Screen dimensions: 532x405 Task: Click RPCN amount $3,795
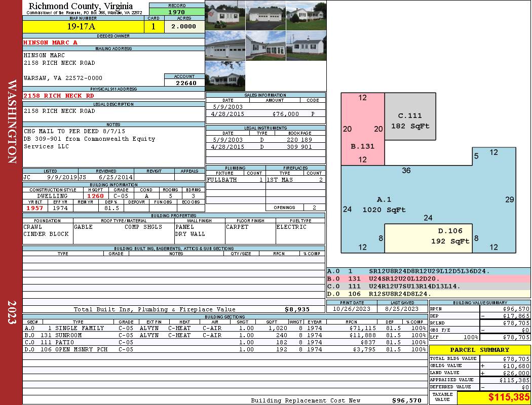coord(364,349)
